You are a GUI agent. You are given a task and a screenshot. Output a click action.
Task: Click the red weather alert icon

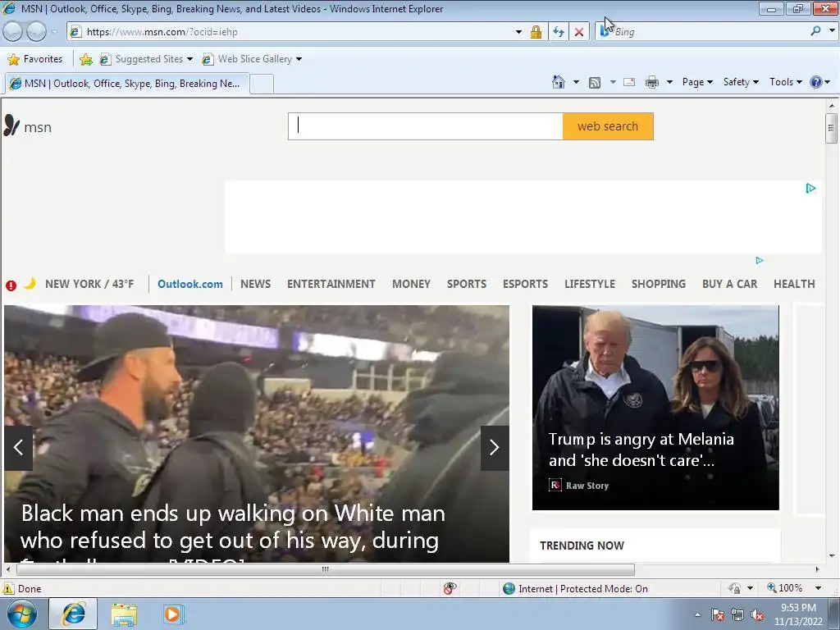[11, 285]
